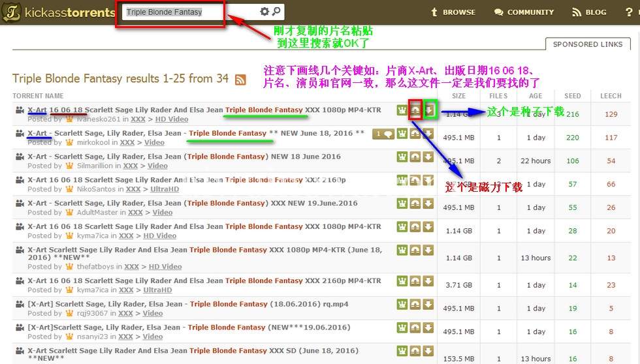640x364 pixels.
Task: Open the UltraHD category link in NikoSantos' row
Action: (x=165, y=189)
